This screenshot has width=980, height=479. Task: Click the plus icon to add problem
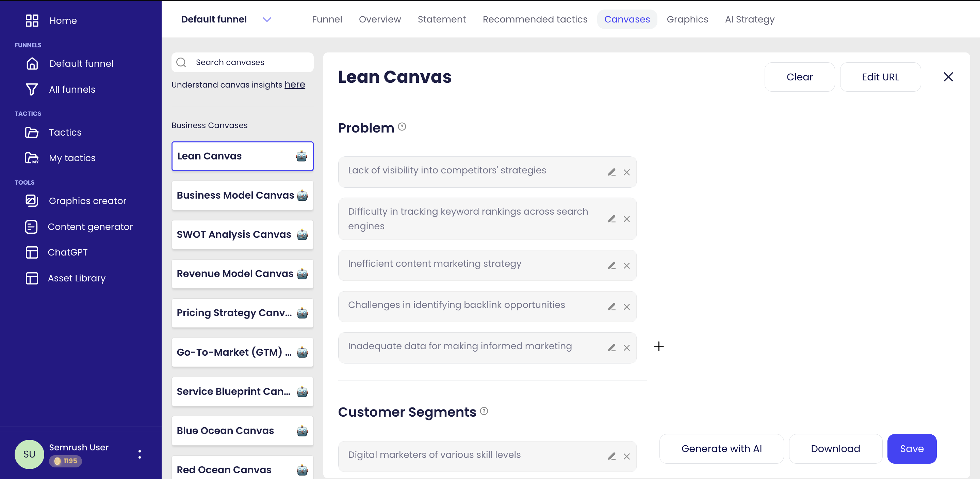(x=658, y=346)
